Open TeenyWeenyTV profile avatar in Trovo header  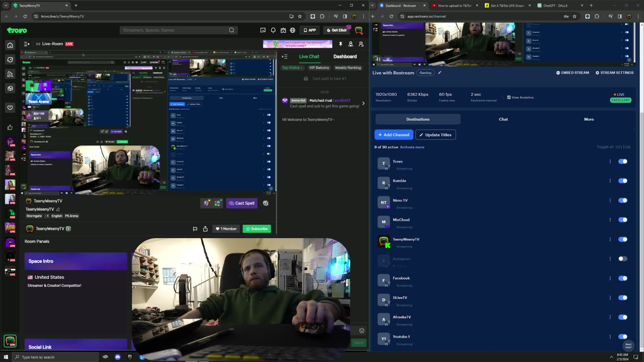(359, 30)
